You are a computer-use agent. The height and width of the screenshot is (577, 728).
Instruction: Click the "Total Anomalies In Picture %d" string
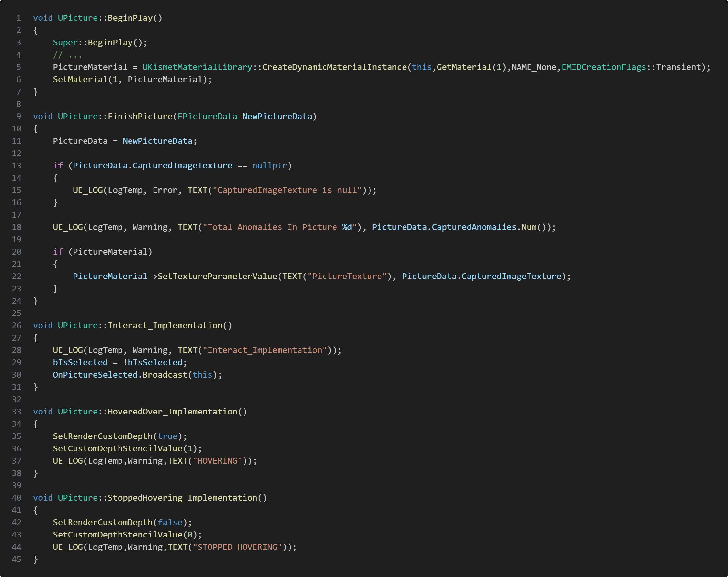[x=279, y=227]
